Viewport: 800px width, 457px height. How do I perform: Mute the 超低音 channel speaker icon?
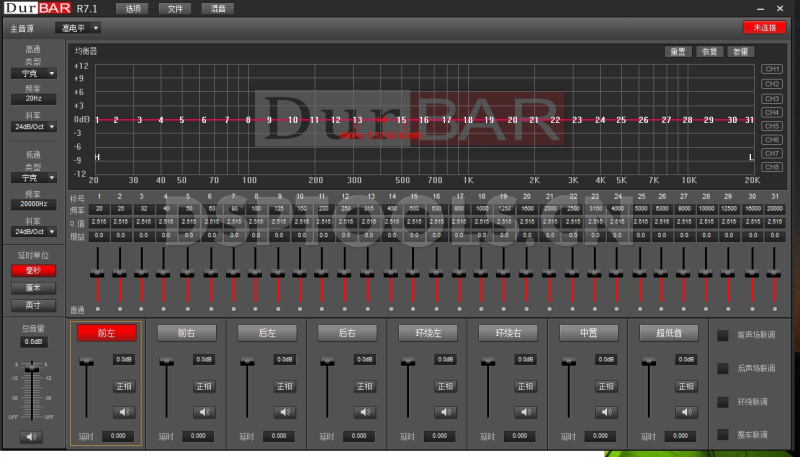click(685, 411)
